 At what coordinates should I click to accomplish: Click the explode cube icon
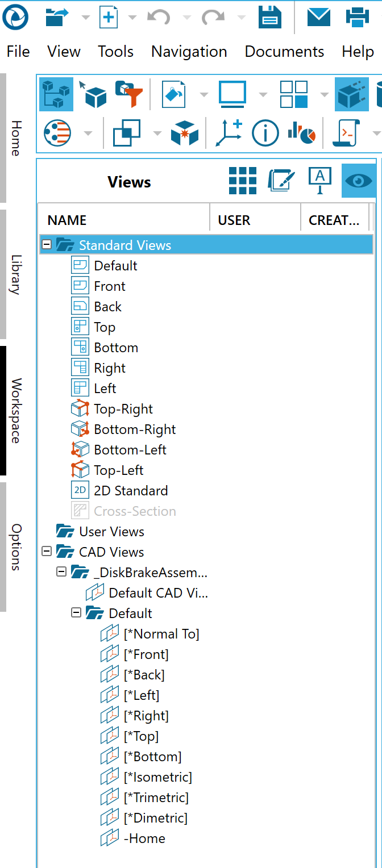pyautogui.click(x=185, y=133)
